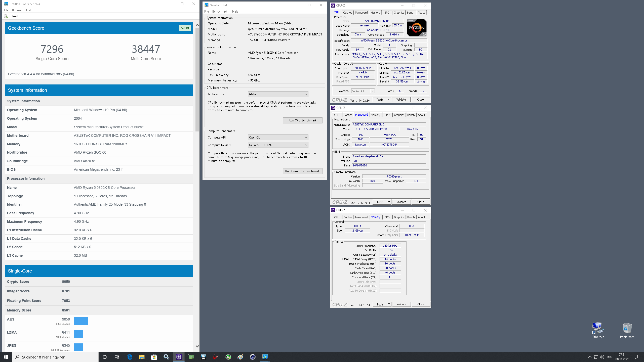Image resolution: width=644 pixels, height=362 pixels.
Task: Click the AES score bar
Action: coord(81,321)
